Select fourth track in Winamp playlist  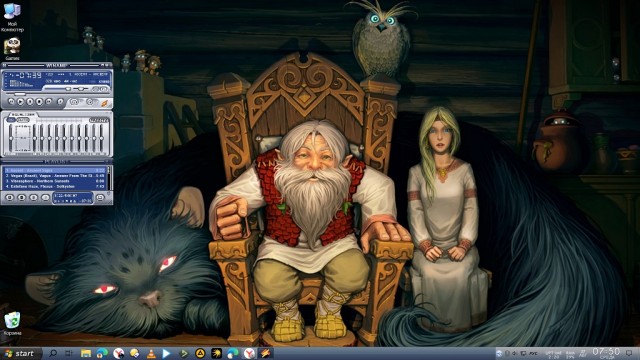coord(55,186)
